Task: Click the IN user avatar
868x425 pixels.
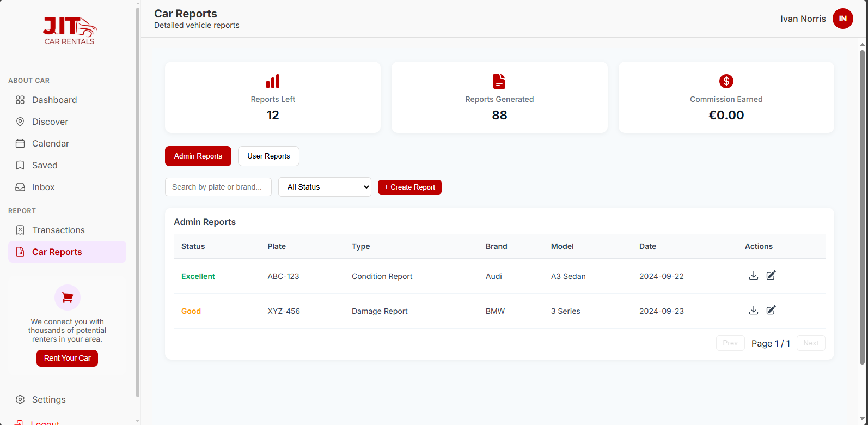Action: (x=842, y=19)
